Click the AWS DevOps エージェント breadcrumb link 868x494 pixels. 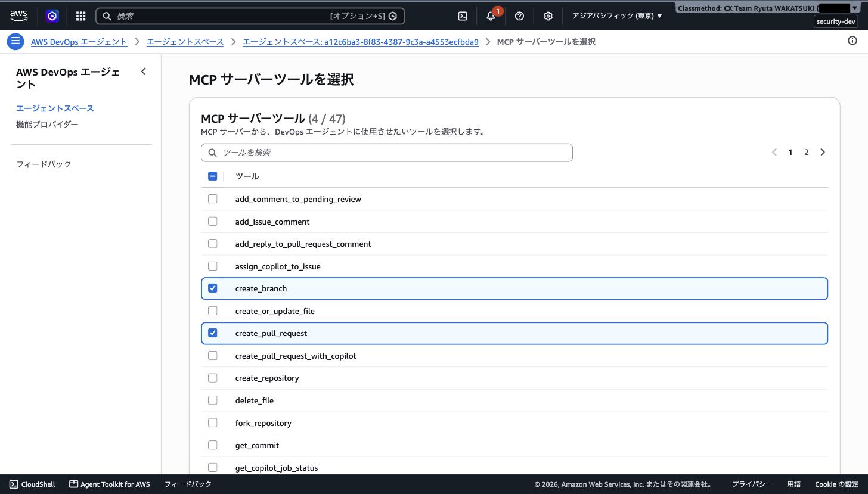click(79, 42)
